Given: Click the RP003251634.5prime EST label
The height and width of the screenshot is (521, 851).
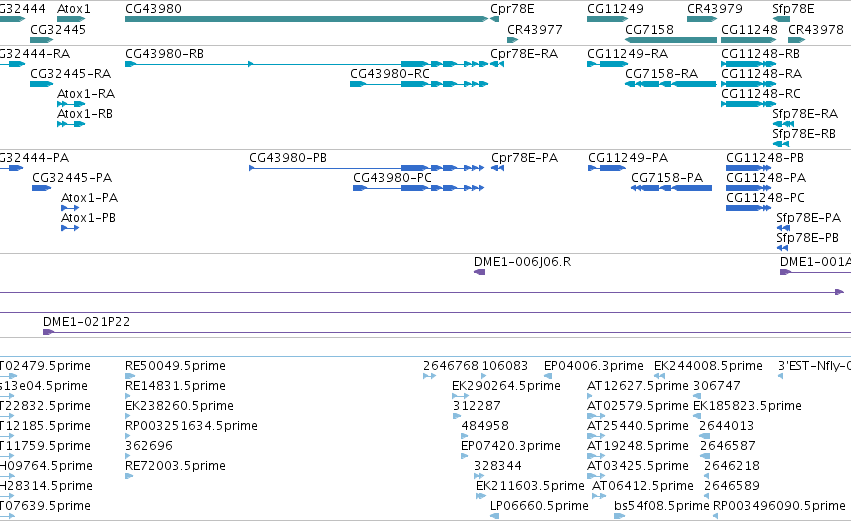Looking at the screenshot, I should click(x=192, y=426).
